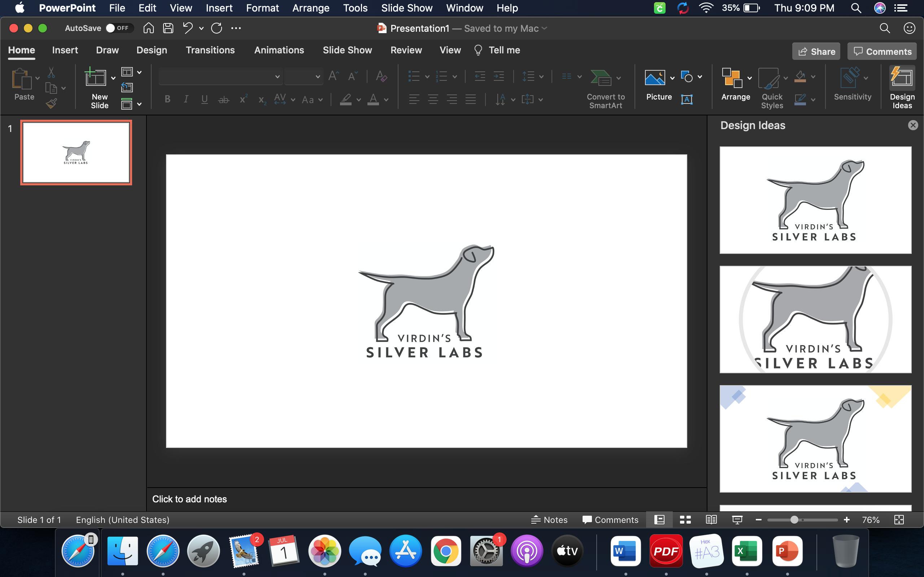Switch to Slide Sorter view icon

point(685,520)
